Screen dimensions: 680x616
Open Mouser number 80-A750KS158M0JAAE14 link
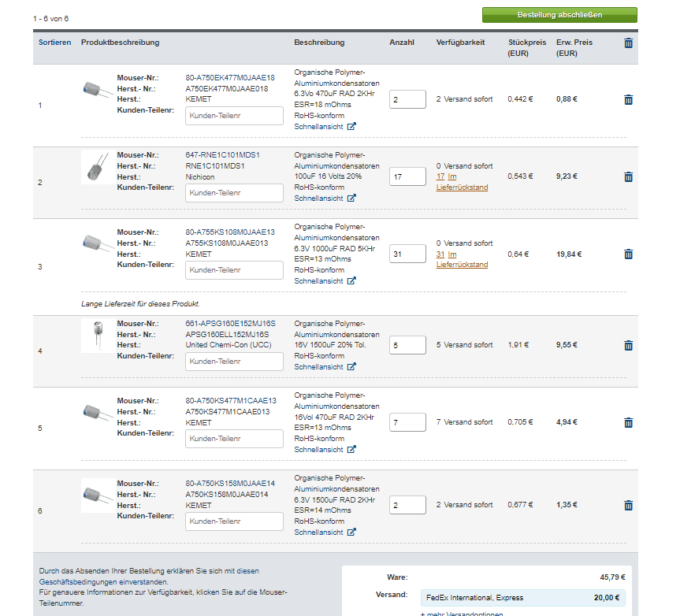230,484
